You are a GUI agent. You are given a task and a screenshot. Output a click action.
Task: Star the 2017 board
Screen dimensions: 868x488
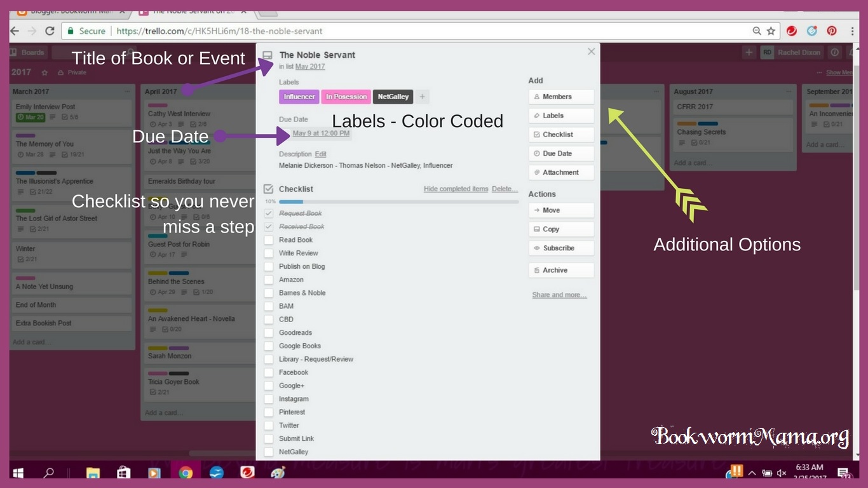(x=44, y=72)
